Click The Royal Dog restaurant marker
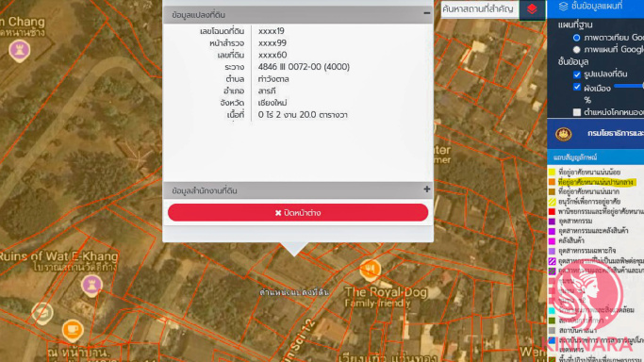The height and width of the screenshot is (362, 644). coord(370,270)
